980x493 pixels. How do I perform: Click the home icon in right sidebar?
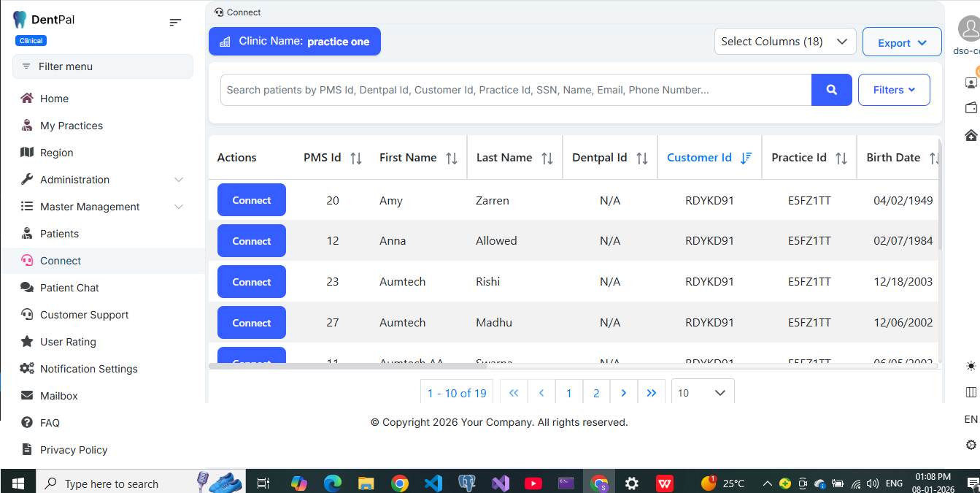pos(971,135)
